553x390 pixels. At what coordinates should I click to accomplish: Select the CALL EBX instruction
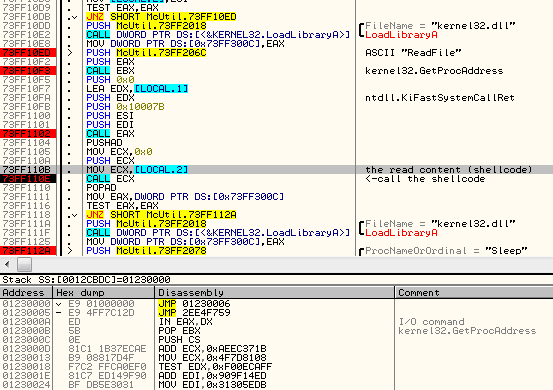110,71
